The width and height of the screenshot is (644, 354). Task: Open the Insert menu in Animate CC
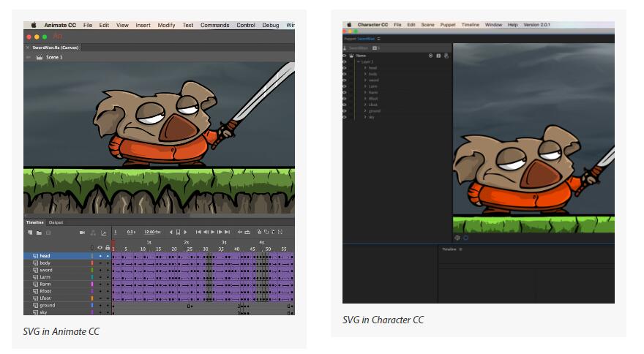[143, 25]
